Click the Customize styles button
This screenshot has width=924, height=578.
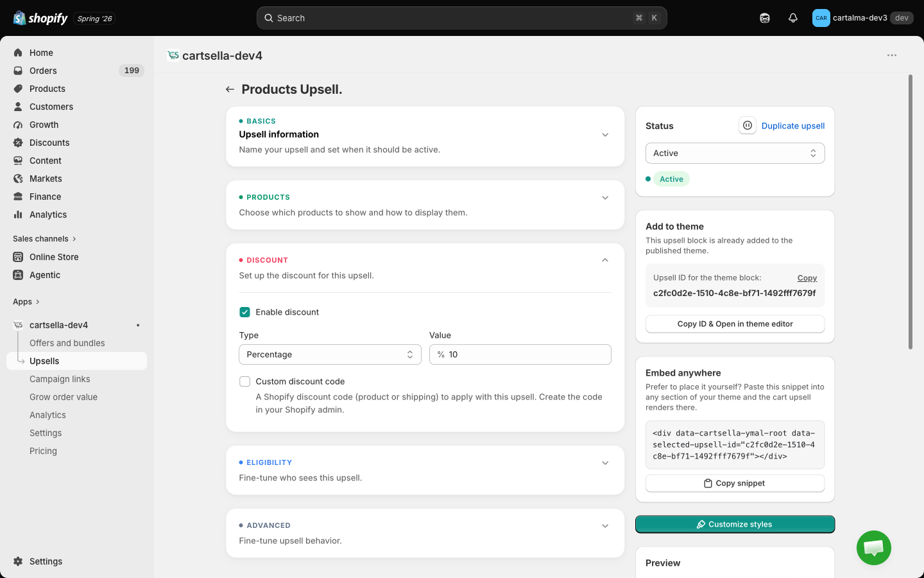735,524
